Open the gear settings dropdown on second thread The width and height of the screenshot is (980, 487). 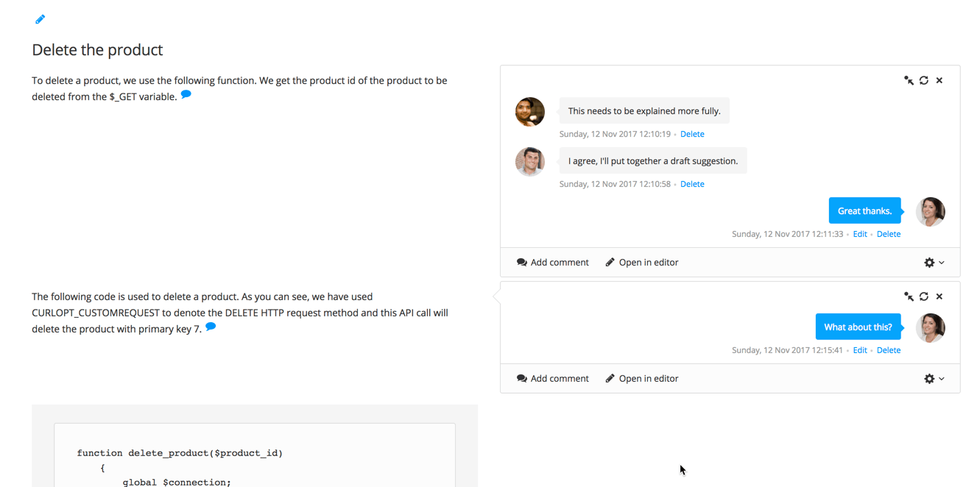[929, 378]
